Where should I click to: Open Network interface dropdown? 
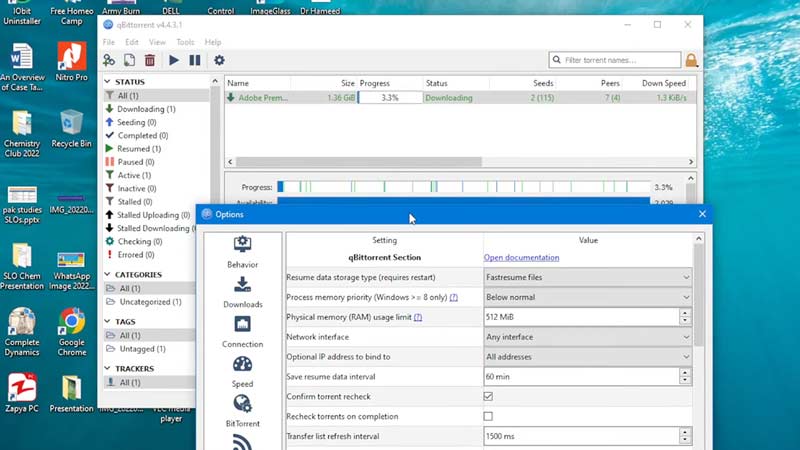tap(588, 337)
